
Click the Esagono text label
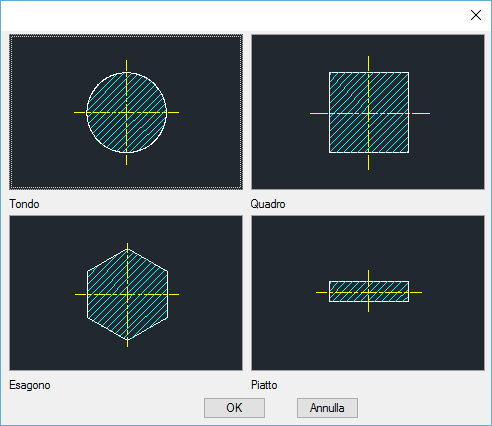pyautogui.click(x=30, y=385)
